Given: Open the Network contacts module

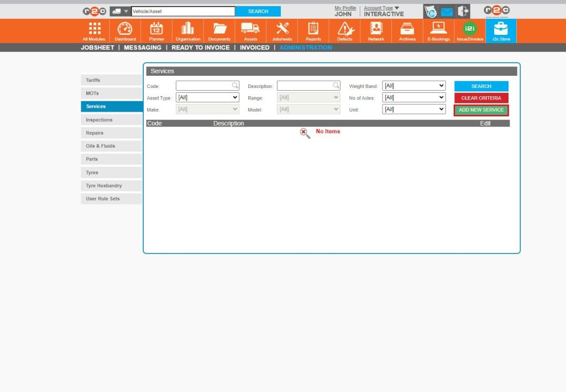Looking at the screenshot, I should click(x=376, y=32).
